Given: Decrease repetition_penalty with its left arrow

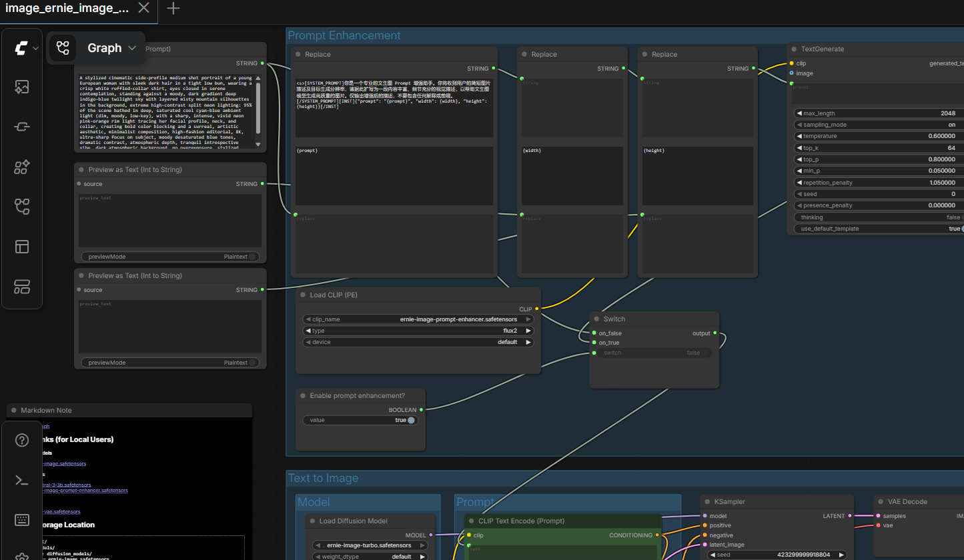Looking at the screenshot, I should pyautogui.click(x=799, y=183).
